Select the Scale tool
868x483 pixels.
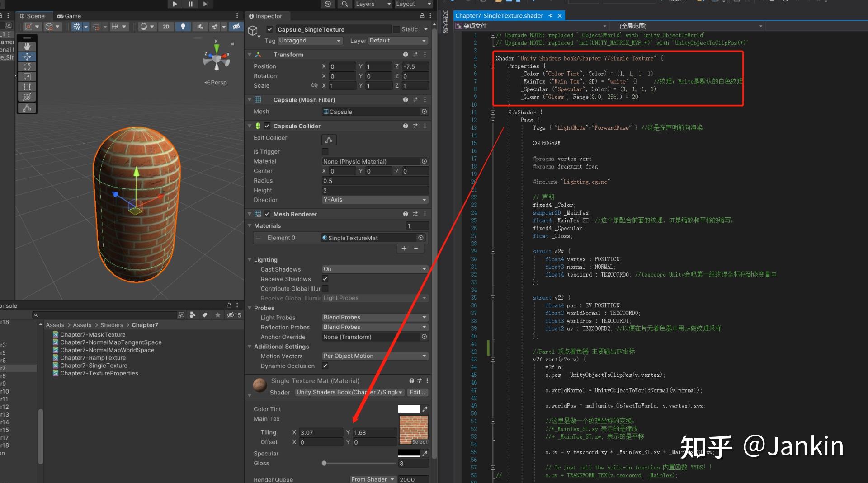point(27,77)
